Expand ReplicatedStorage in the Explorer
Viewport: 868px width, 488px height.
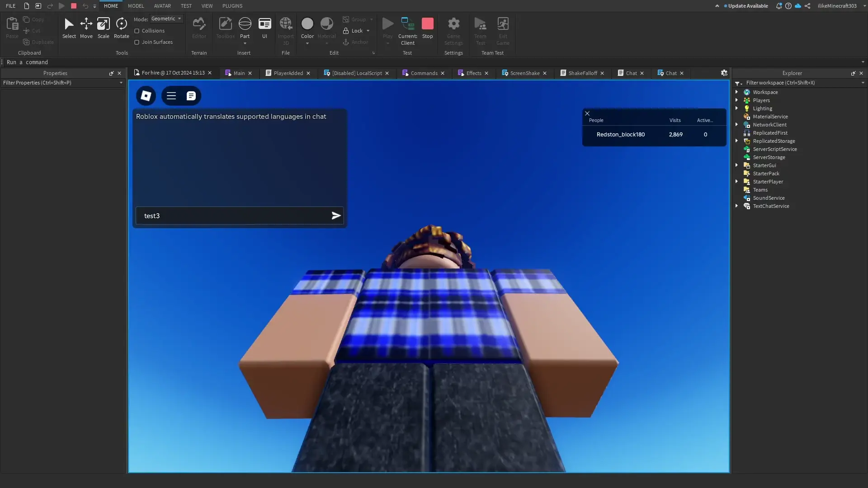pyautogui.click(x=737, y=141)
